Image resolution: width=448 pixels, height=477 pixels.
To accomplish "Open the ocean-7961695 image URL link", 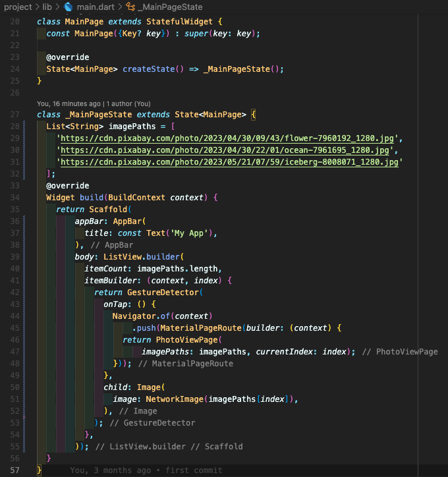I will tap(225, 150).
